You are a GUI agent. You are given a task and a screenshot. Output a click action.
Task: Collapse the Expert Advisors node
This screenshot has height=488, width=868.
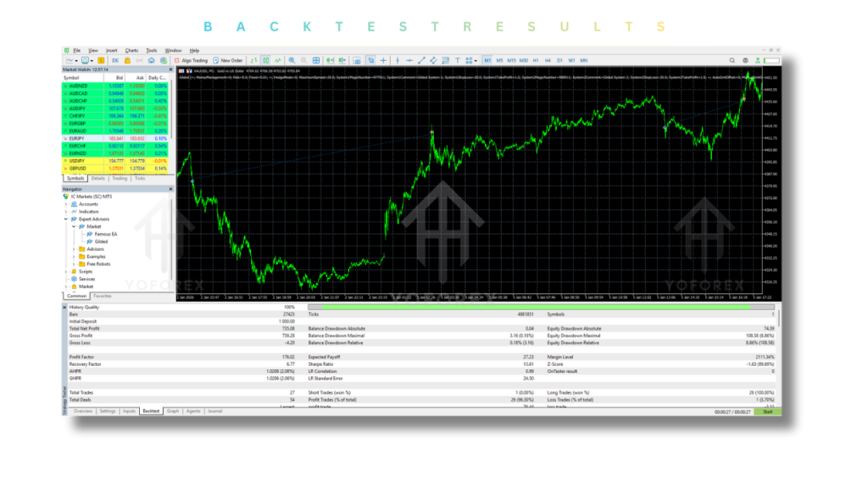[x=66, y=219]
